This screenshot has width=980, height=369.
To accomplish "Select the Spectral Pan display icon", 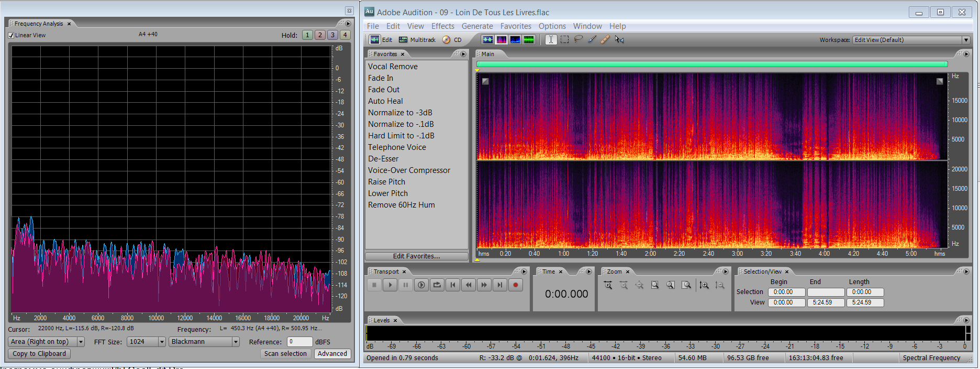I will tap(515, 40).
